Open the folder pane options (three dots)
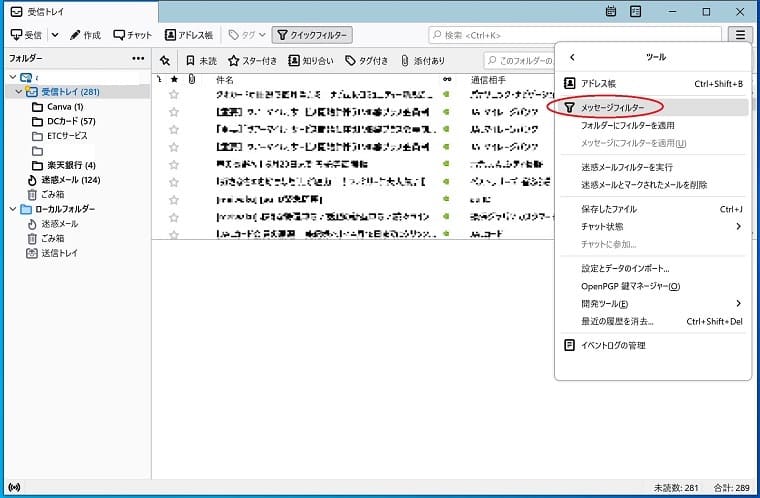The image size is (760, 498). [x=138, y=58]
